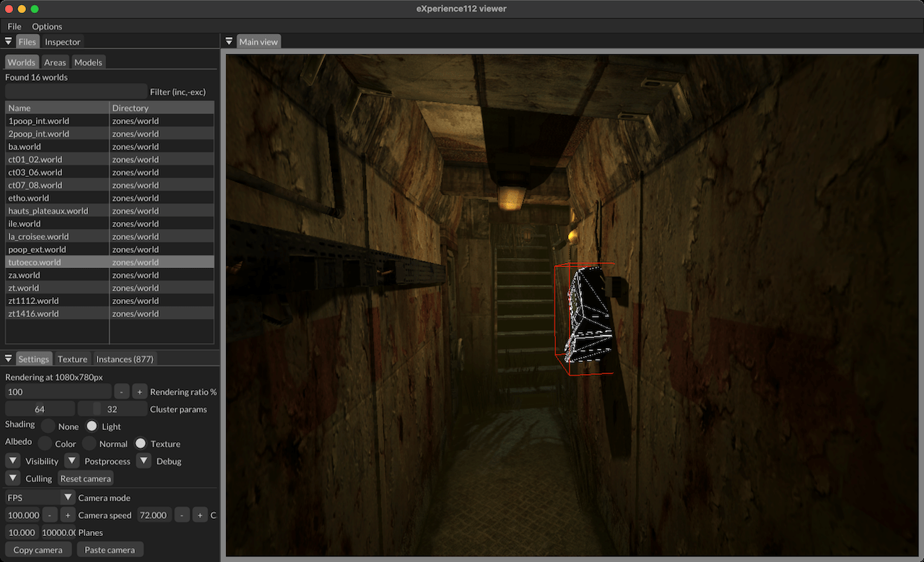Increase the 72.000 value with plus
The height and width of the screenshot is (562, 924).
200,515
